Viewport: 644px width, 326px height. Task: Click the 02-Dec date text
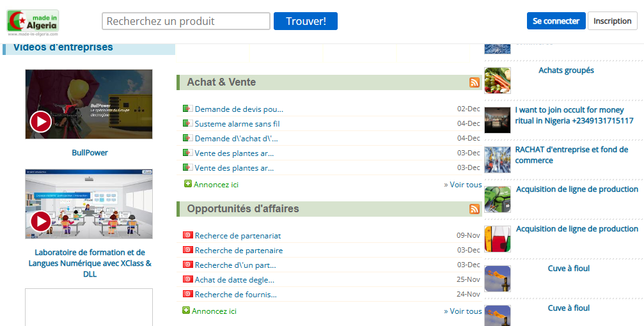coord(469,109)
